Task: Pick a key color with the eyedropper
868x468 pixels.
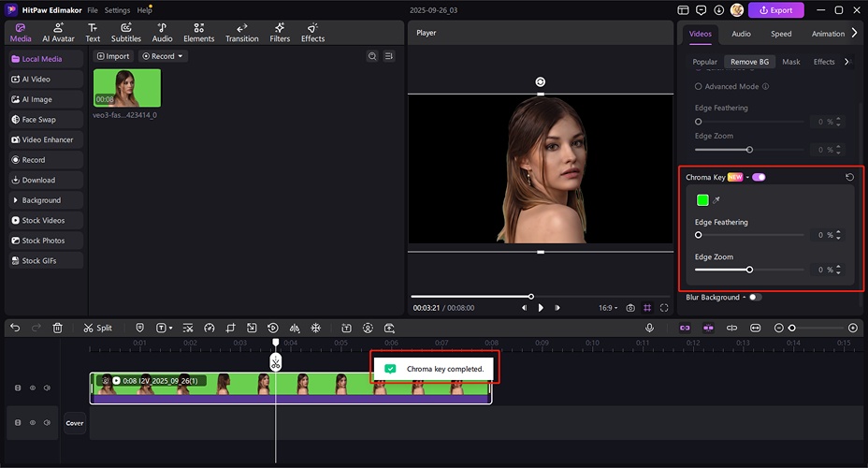Action: pos(716,199)
